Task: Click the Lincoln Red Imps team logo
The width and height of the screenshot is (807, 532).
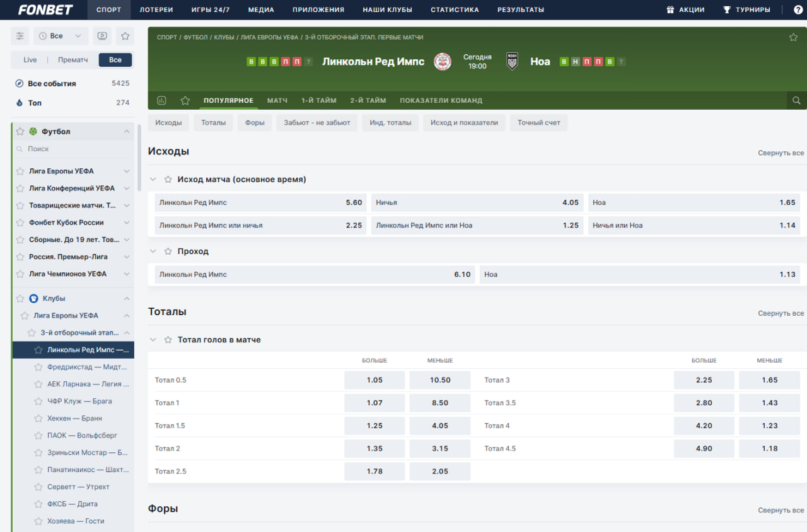Action: click(443, 62)
